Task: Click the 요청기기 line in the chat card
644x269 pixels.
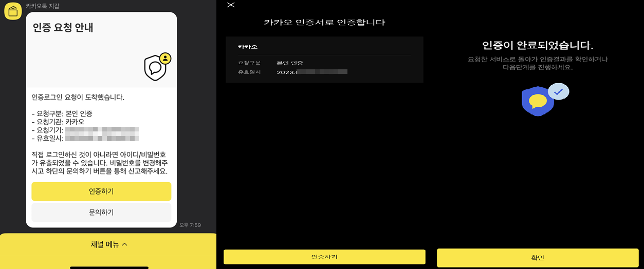Action: (85, 130)
